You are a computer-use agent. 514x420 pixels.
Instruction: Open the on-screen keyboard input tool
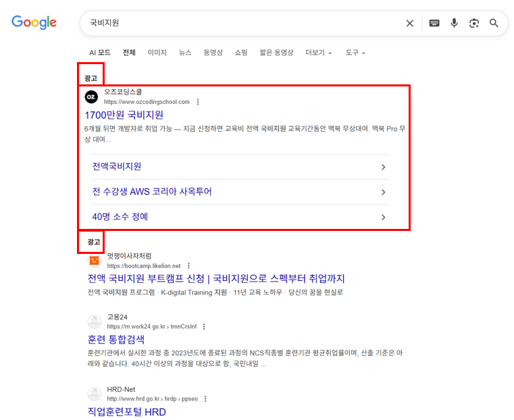click(434, 23)
